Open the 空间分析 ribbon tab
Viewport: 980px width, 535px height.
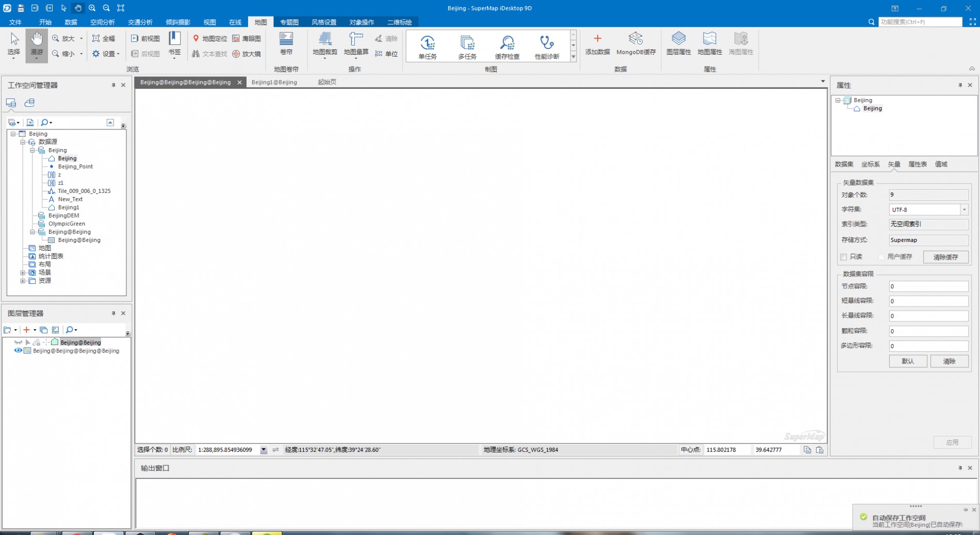[103, 22]
